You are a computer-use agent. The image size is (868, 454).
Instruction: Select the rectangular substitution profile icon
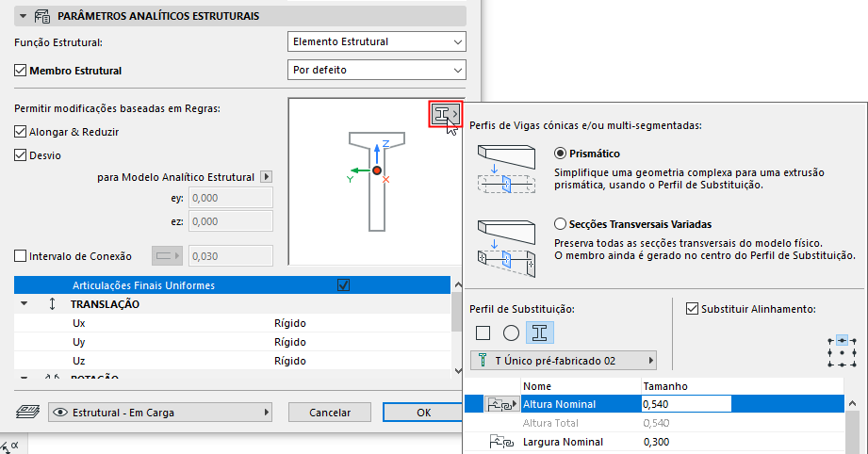[483, 332]
